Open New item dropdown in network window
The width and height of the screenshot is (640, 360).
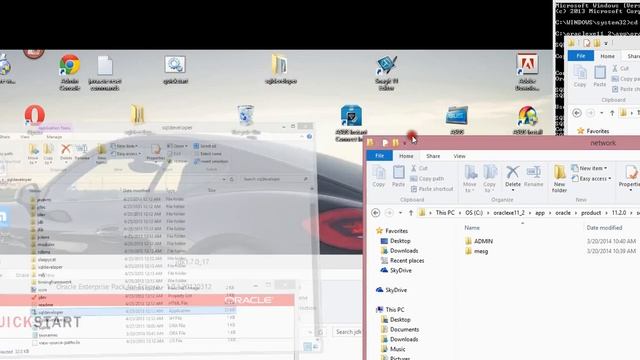pos(589,168)
